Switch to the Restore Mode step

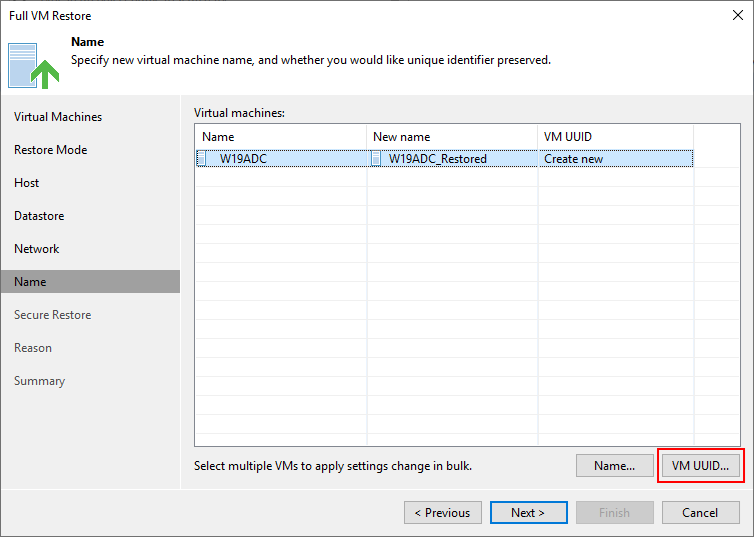(x=50, y=150)
